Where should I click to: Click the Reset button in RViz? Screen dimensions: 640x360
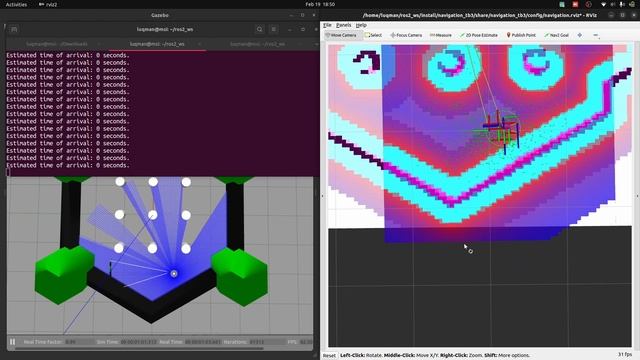tap(329, 356)
